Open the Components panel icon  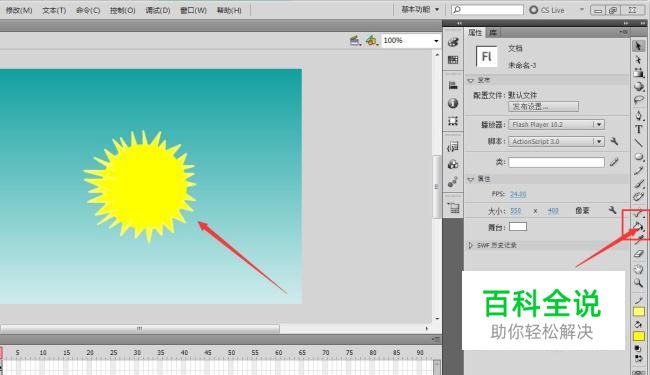tap(453, 165)
